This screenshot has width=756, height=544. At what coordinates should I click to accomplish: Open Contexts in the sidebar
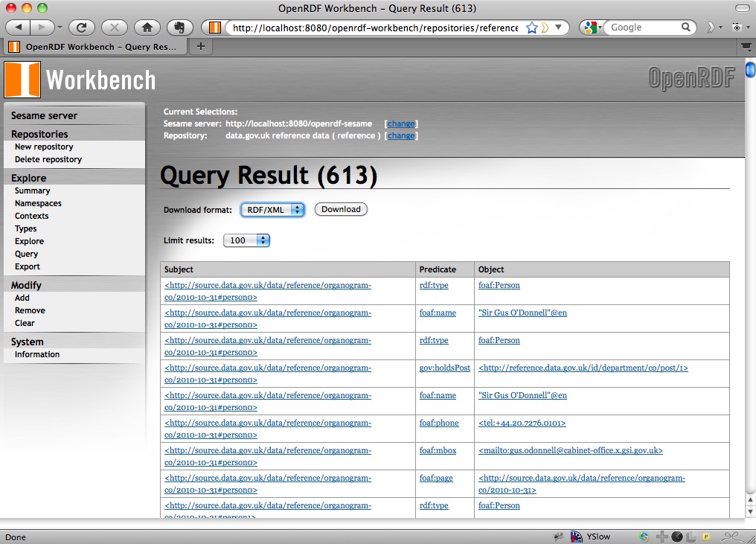pos(31,216)
